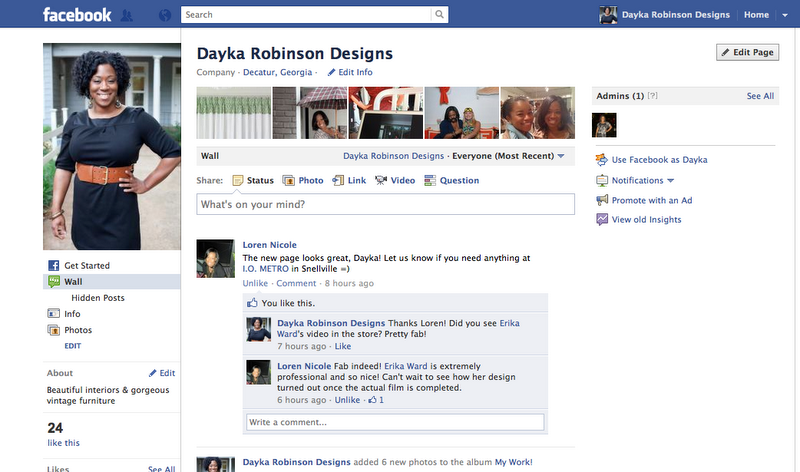The height and width of the screenshot is (472, 800).
Task: Expand the Everyone (Most Recent) filter dropdown
Action: click(508, 156)
